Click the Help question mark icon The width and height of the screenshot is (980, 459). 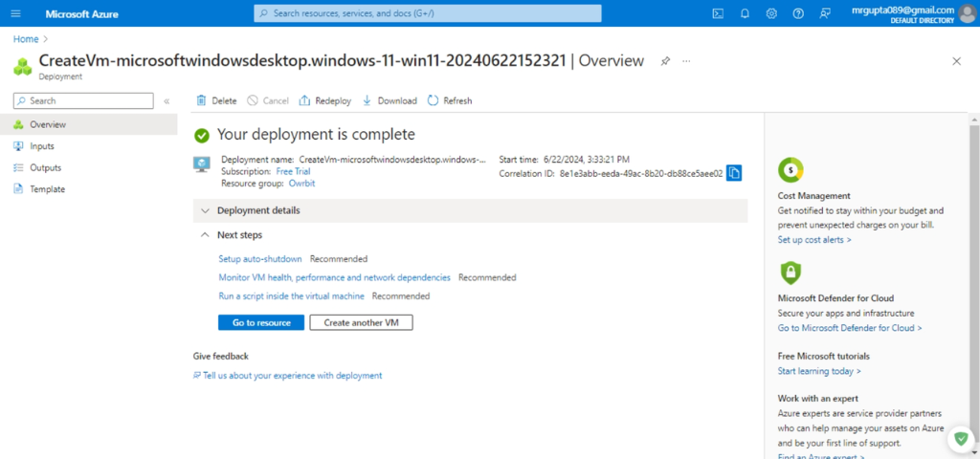pos(798,13)
